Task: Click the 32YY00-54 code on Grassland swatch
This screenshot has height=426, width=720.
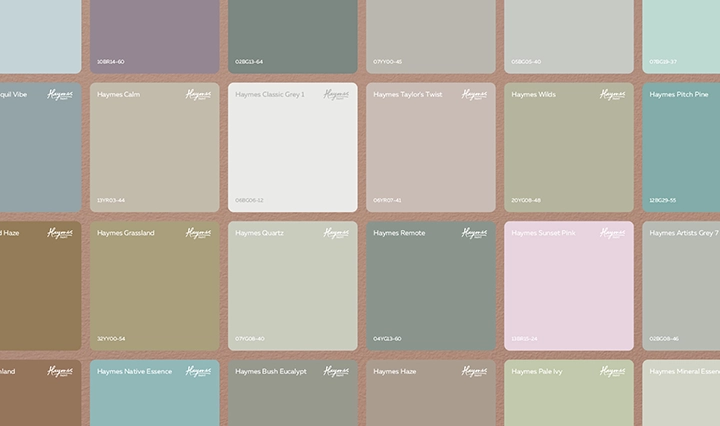Action: pos(111,338)
